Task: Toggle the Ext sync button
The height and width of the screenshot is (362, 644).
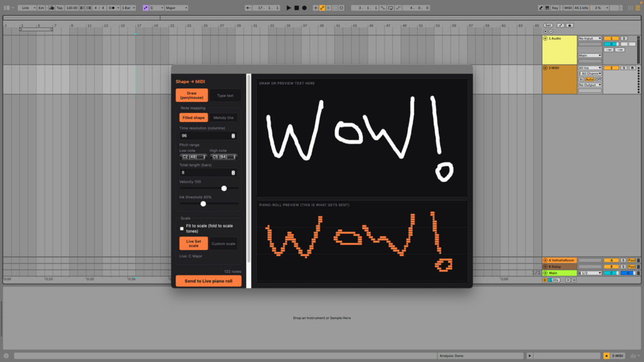Action: click(x=41, y=8)
